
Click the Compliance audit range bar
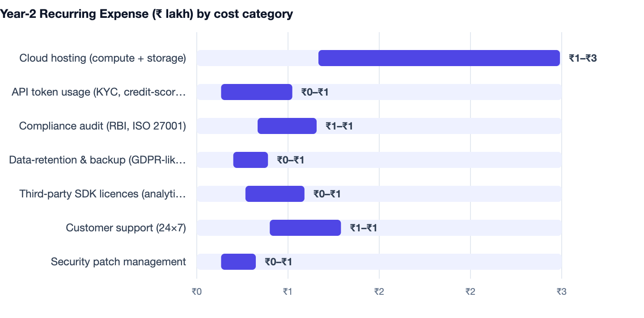(x=287, y=126)
